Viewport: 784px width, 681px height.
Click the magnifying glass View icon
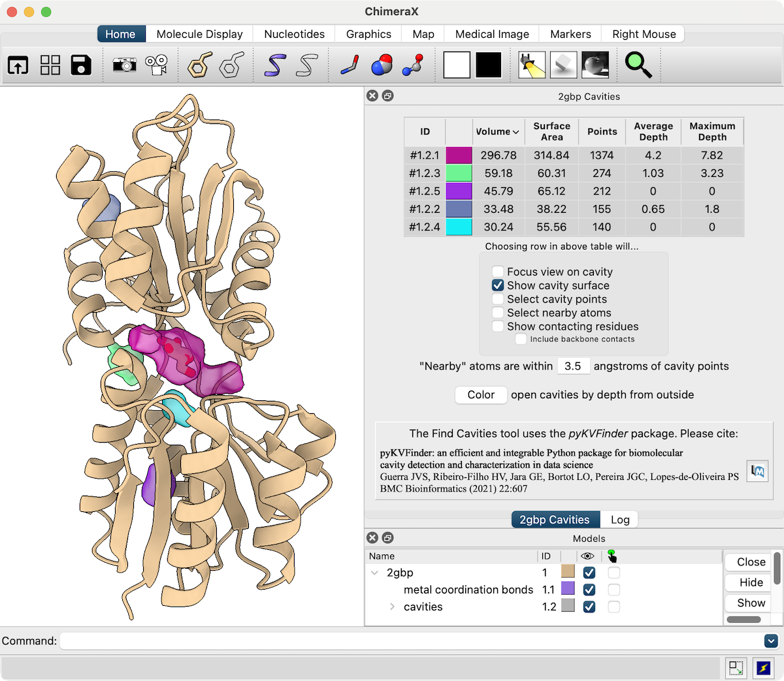pos(638,65)
